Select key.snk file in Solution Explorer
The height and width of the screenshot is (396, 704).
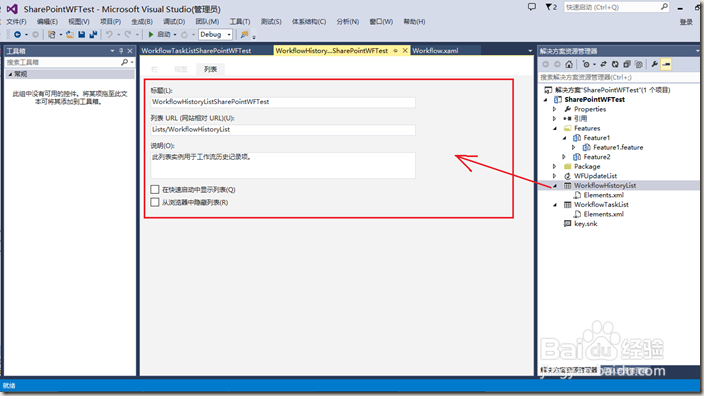coord(585,224)
